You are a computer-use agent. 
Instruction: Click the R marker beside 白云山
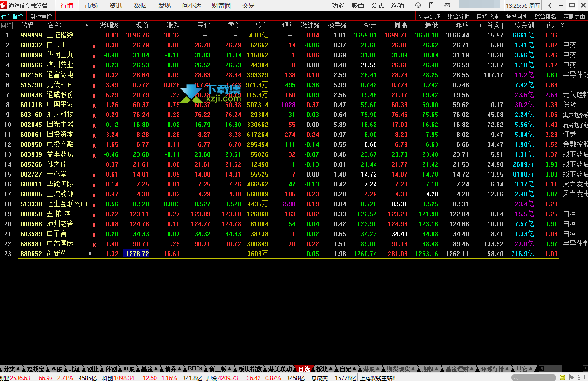(x=94, y=46)
